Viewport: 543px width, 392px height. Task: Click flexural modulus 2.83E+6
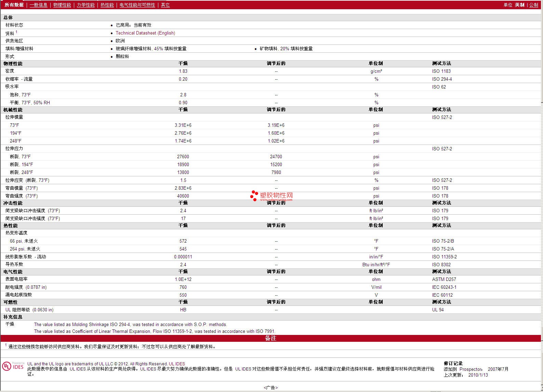click(183, 188)
